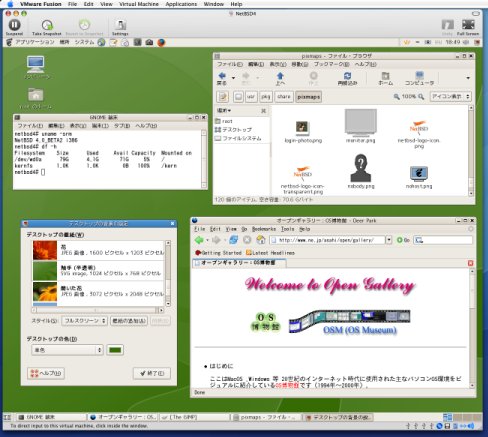Open Back history dropdown arrow in file browser
This screenshot has height=437, width=488.
click(233, 78)
